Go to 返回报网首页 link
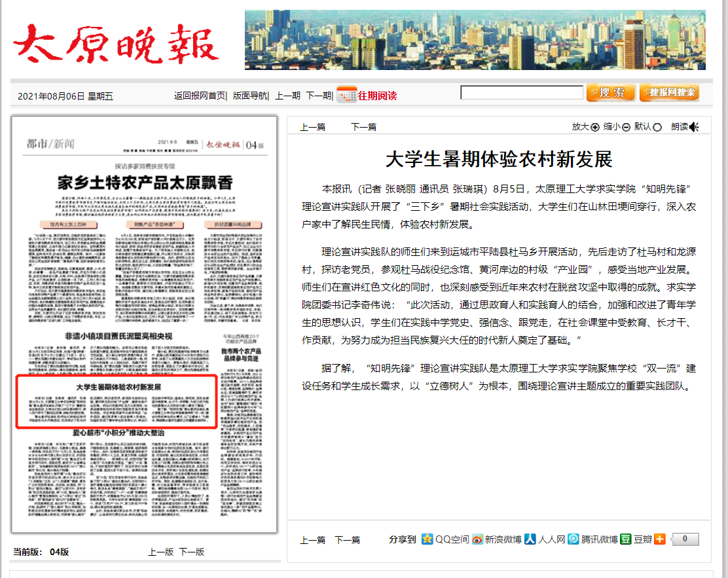This screenshot has width=728, height=578. 200,96
